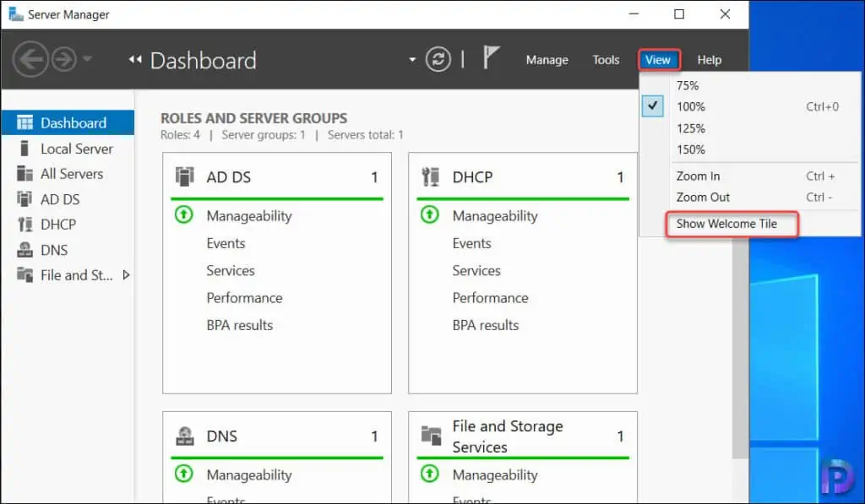
Task: Click the DHCP tile icon
Action: (430, 176)
